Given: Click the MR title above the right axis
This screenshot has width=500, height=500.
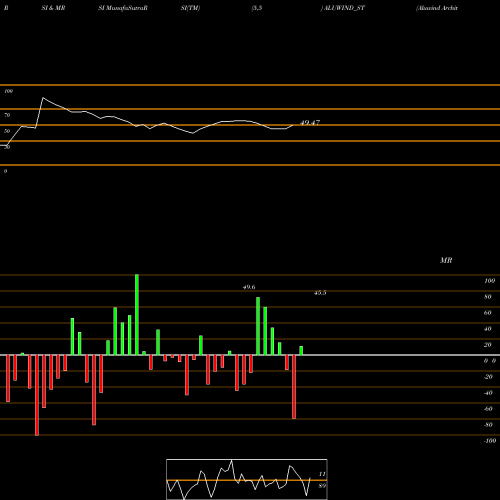Looking at the screenshot, I should point(446,260).
